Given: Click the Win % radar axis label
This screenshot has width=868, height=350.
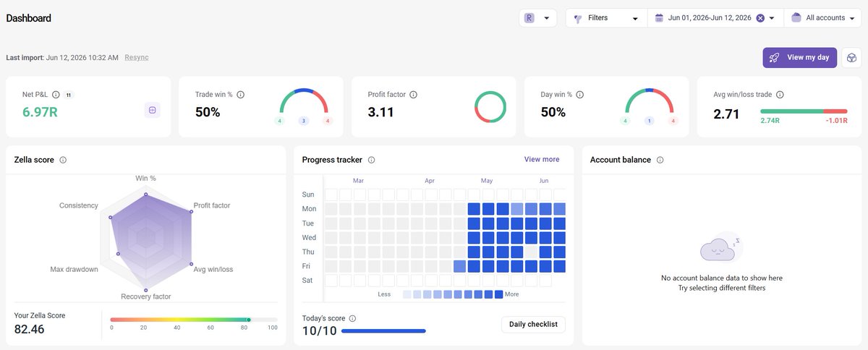Looking at the screenshot, I should (x=146, y=178).
